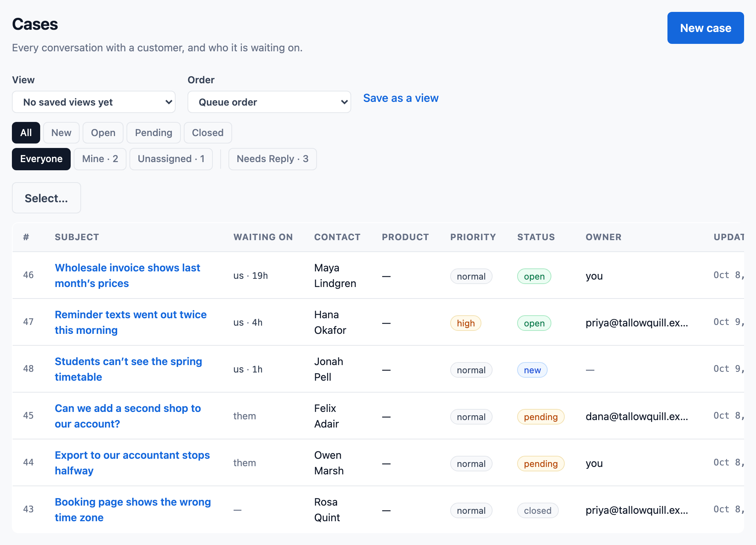Open Booking page shows the wrong time zone
756x545 pixels.
click(x=133, y=510)
